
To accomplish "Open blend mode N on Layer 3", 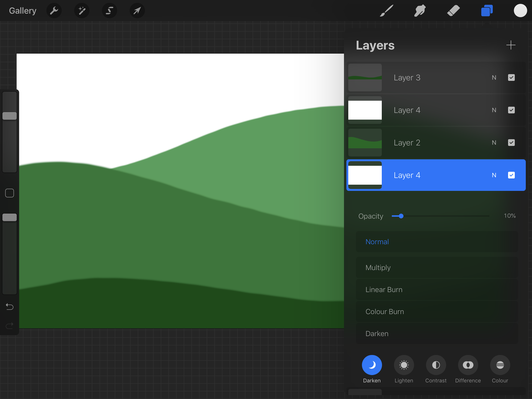I will pos(494,78).
